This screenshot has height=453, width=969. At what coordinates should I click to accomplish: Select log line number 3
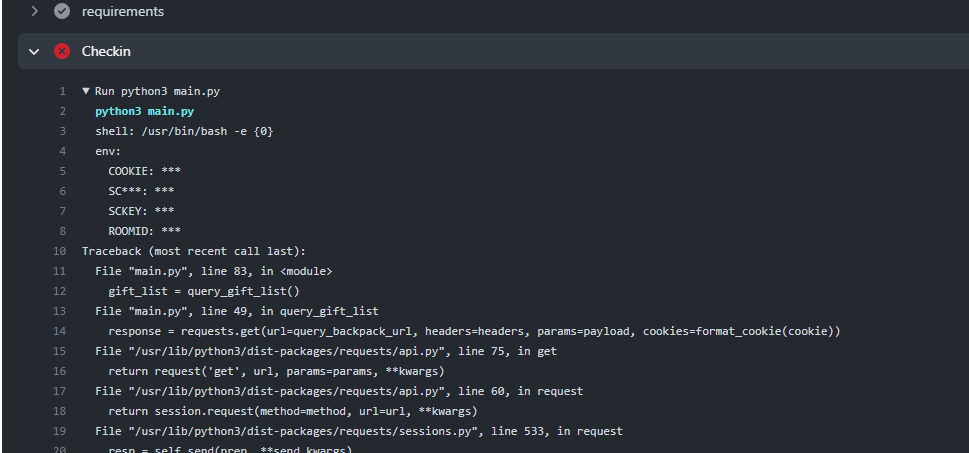click(x=62, y=132)
